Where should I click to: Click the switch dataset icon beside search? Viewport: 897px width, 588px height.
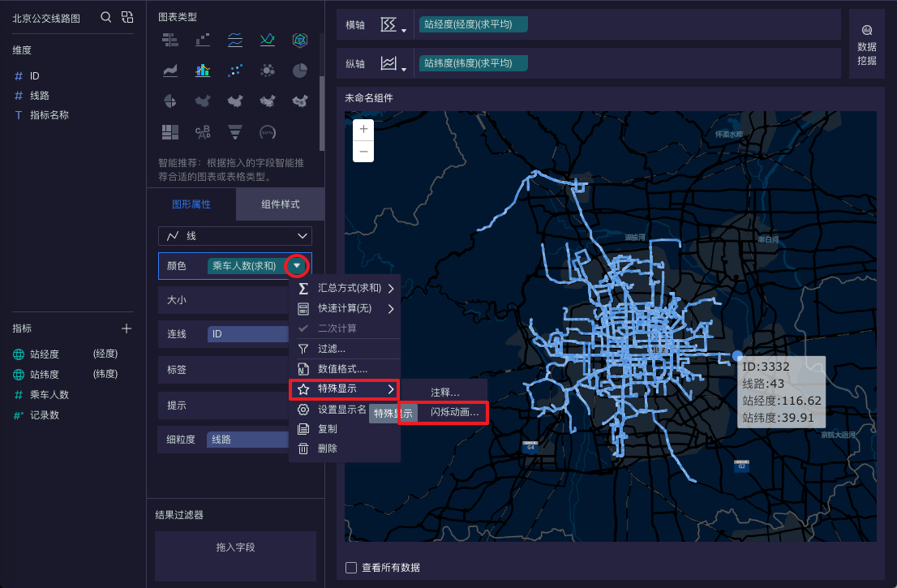pos(127,17)
